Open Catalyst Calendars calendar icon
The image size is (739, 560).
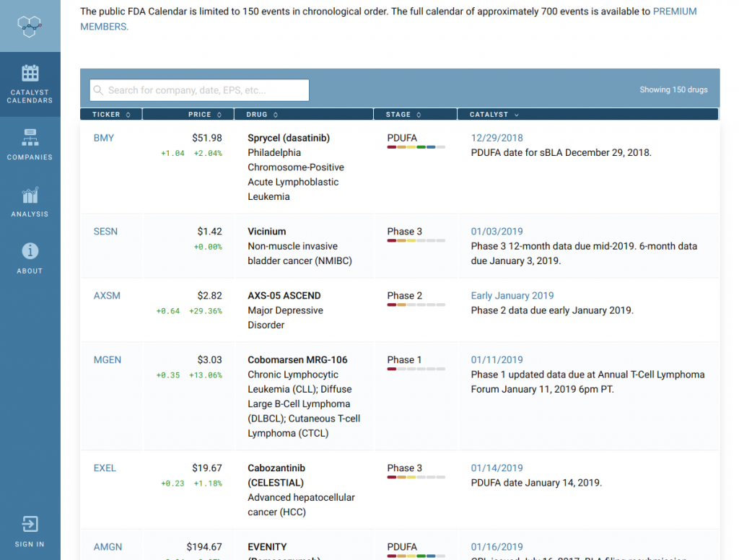point(30,73)
